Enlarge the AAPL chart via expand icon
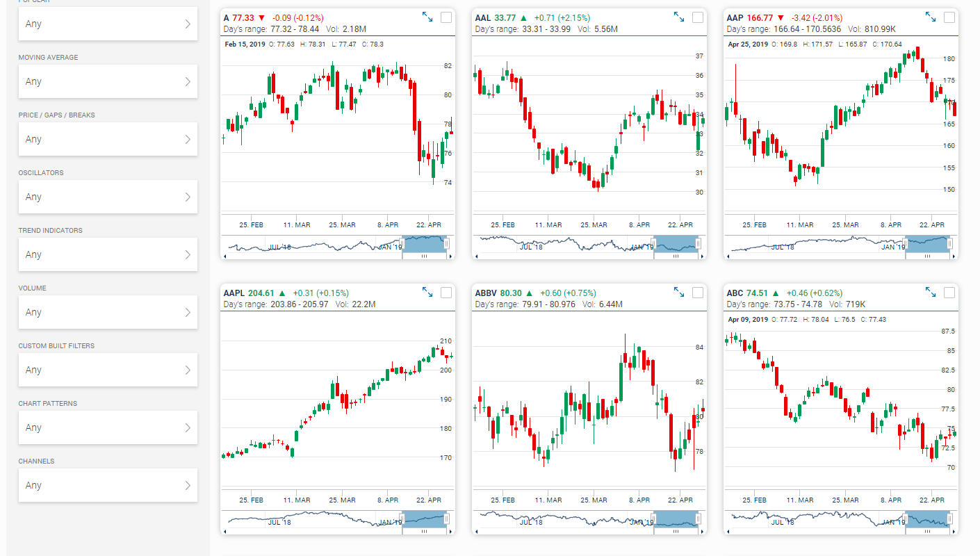Screen dimensions: 980x556 click(427, 293)
